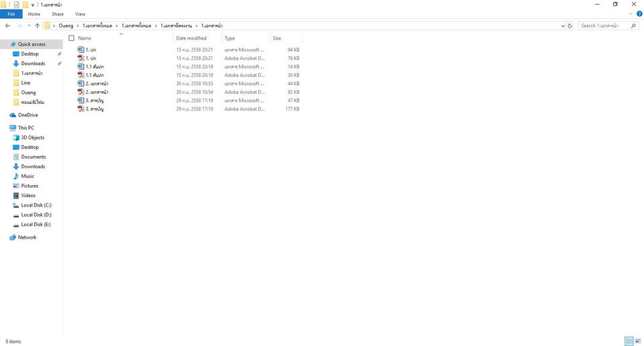Viewport: 644px width, 346px height.
Task: Refresh the current folder view
Action: (570, 25)
